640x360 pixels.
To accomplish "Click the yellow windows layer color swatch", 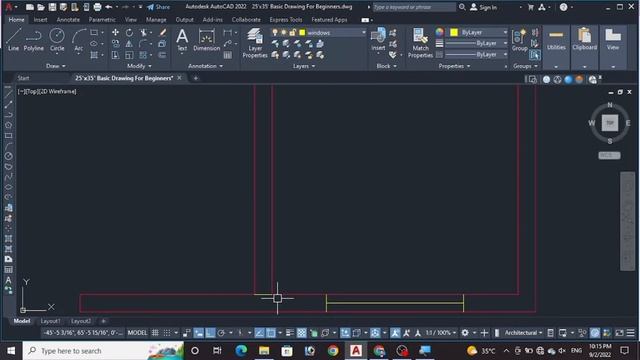I will tap(302, 33).
